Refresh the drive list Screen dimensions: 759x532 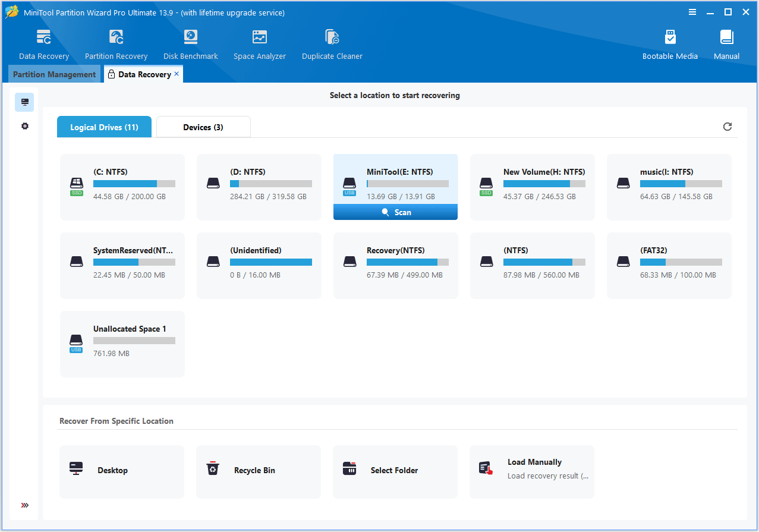pyautogui.click(x=727, y=127)
